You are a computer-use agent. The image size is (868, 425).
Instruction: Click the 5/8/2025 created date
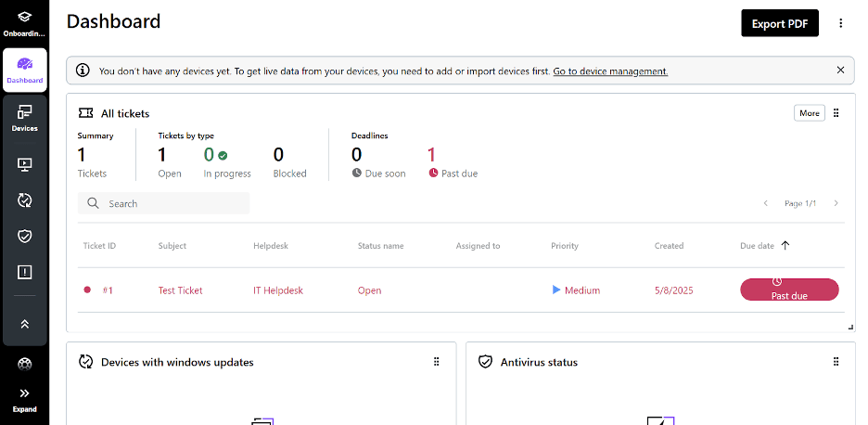pyautogui.click(x=673, y=290)
